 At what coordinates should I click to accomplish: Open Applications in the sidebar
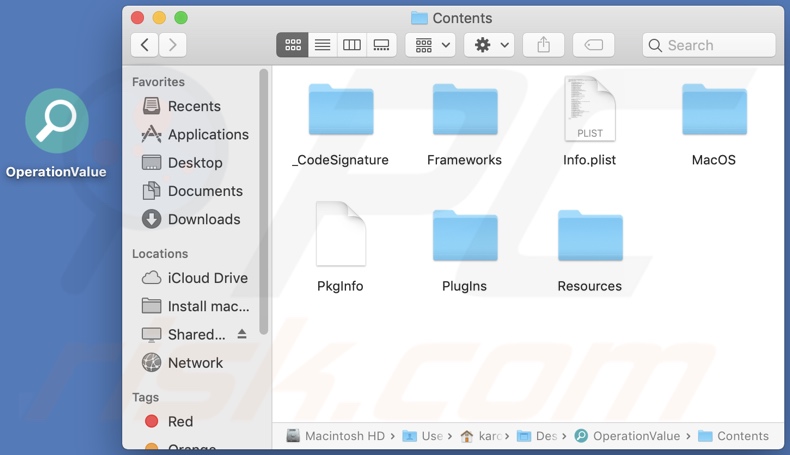207,134
